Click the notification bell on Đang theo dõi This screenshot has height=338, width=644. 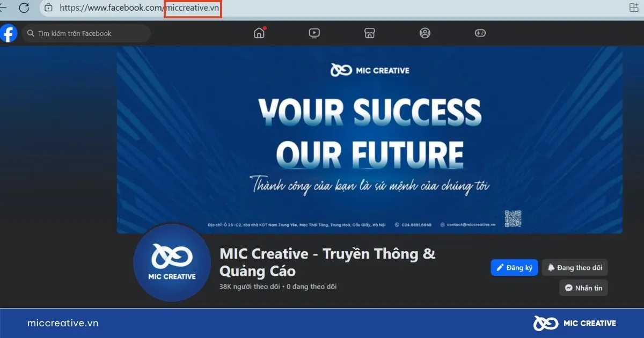click(x=552, y=267)
